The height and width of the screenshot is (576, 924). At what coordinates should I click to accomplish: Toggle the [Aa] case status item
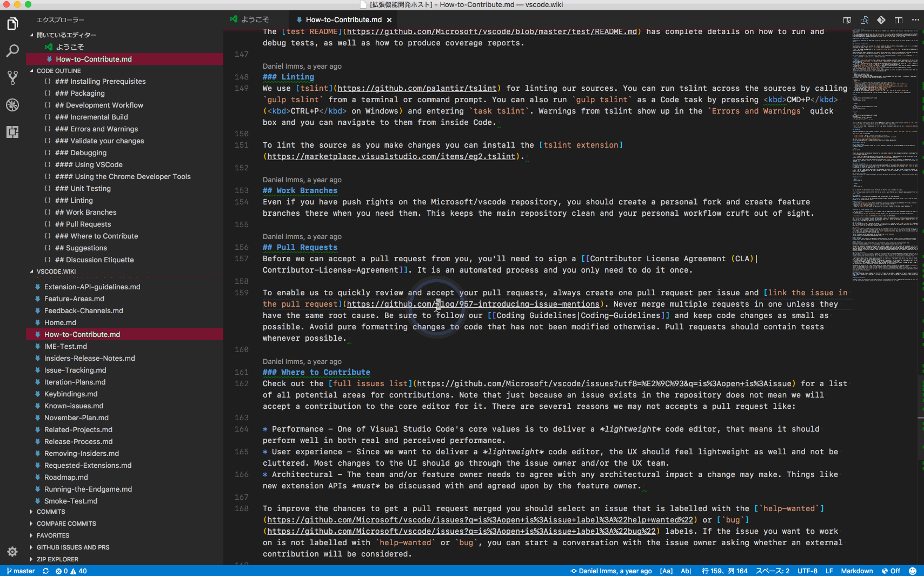point(666,571)
